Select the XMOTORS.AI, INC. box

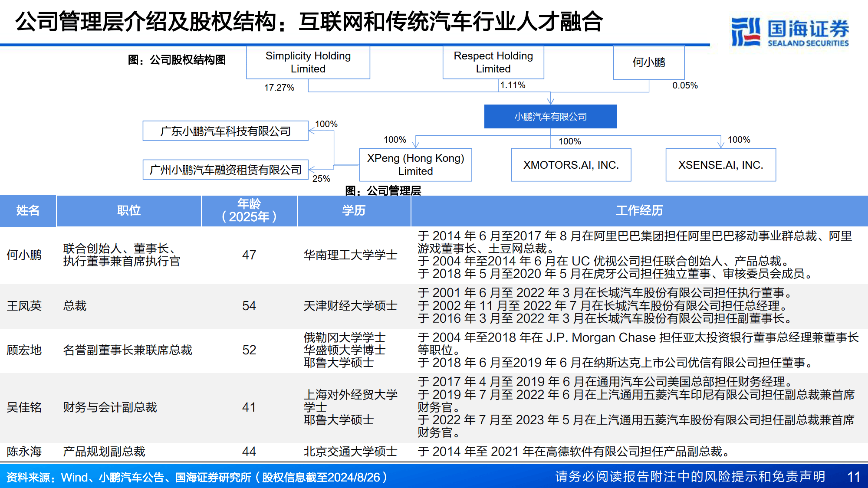[571, 165]
